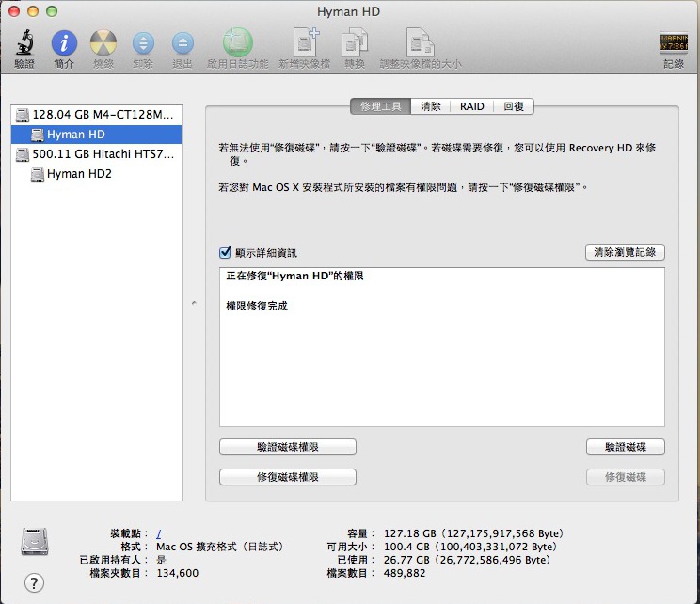700x604 pixels.
Task: Click Verify Disk Permissions (驗證磁碟權限) button
Action: point(288,447)
